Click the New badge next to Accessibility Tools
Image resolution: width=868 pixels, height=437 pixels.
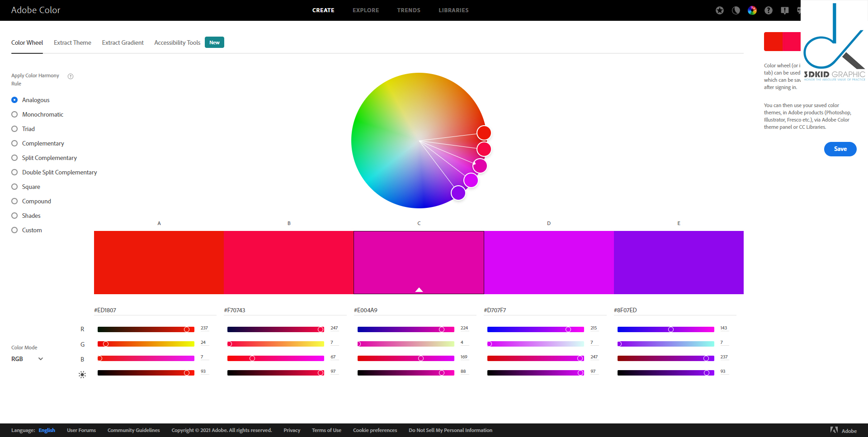214,42
